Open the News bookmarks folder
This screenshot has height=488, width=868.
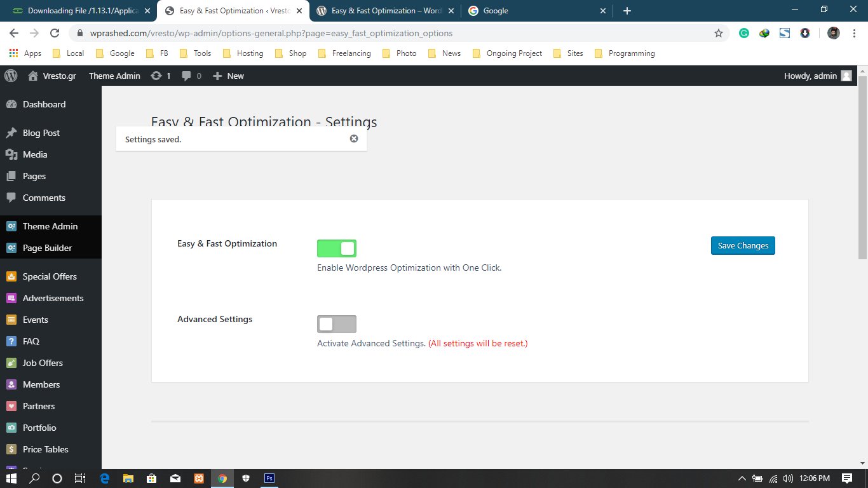444,53
